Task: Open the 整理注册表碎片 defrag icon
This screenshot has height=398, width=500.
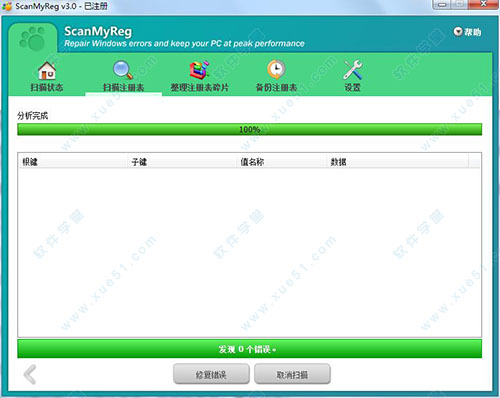Action: point(199,70)
